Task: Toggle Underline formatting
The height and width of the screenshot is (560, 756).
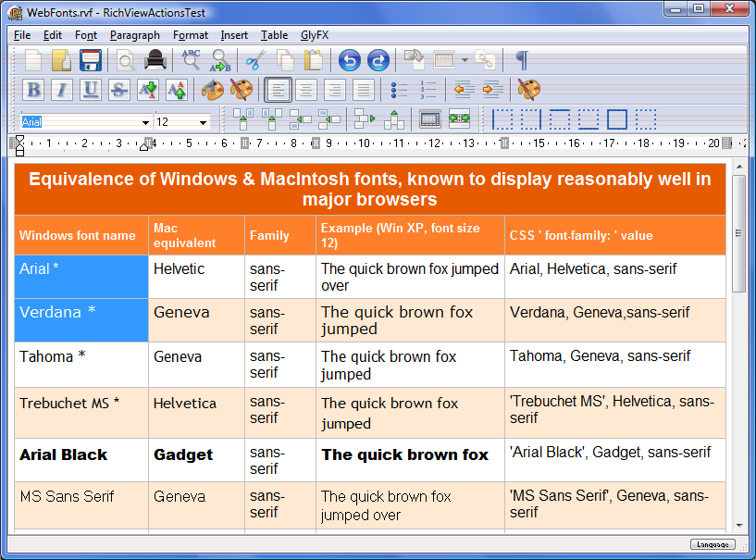Action: point(91,90)
